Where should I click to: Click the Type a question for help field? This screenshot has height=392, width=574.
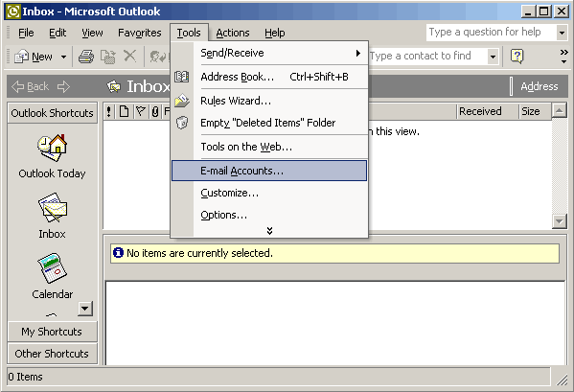pyautogui.click(x=492, y=33)
